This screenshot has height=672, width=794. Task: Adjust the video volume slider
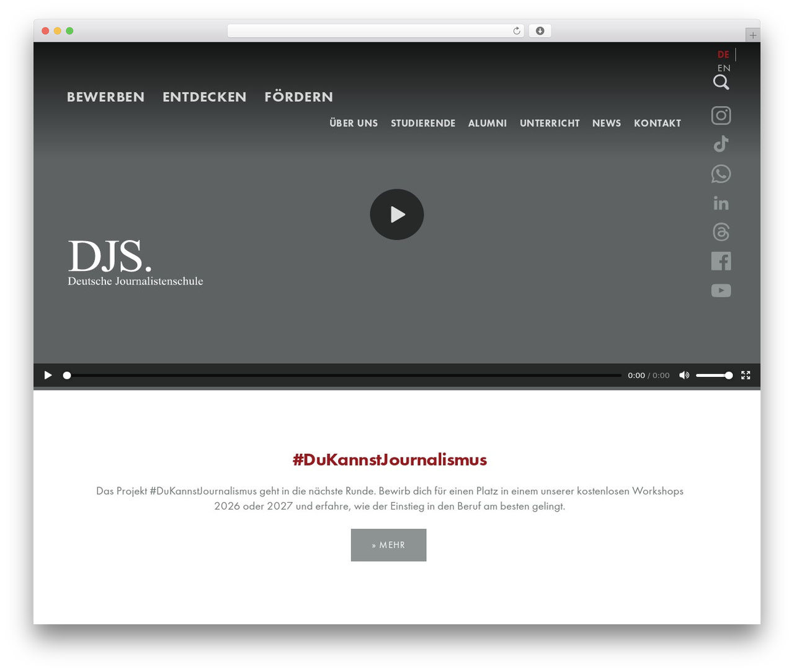[714, 375]
